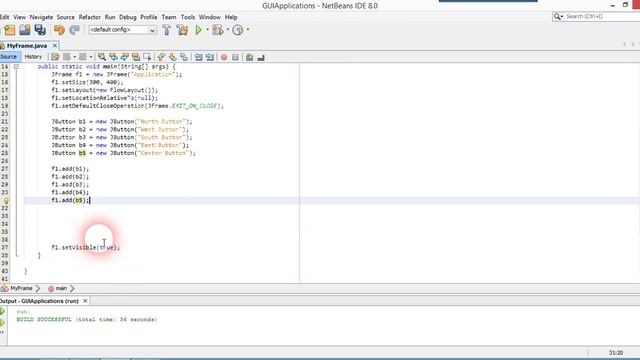Close the Output GUIApplications tab
The image size is (640, 360).
[85, 301]
